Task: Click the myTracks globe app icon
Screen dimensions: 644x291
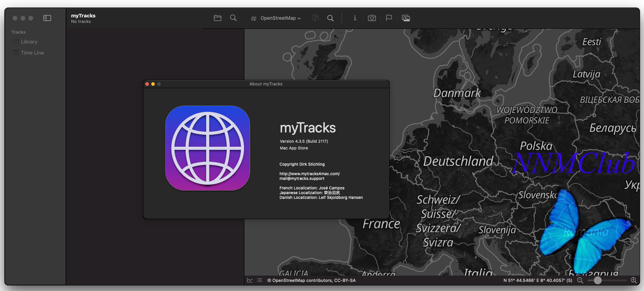Action: pyautogui.click(x=208, y=148)
